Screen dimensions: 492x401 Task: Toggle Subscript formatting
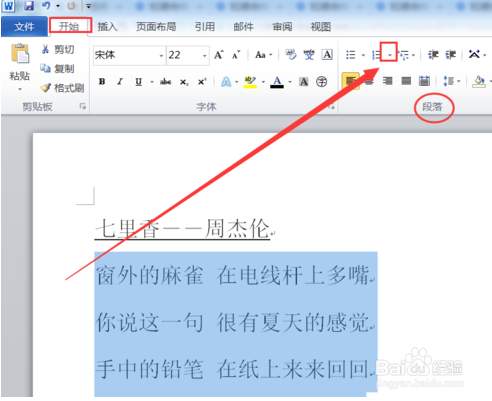184,82
